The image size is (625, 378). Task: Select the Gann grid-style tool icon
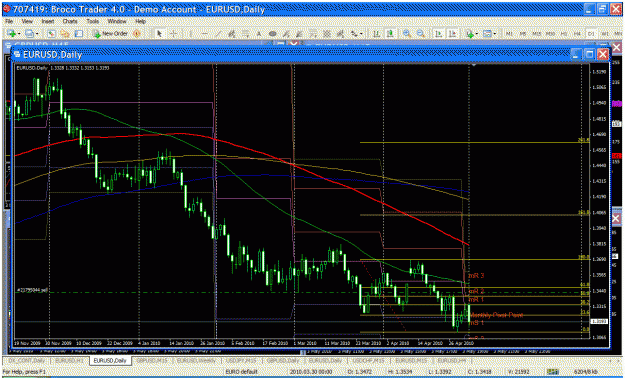[327, 34]
